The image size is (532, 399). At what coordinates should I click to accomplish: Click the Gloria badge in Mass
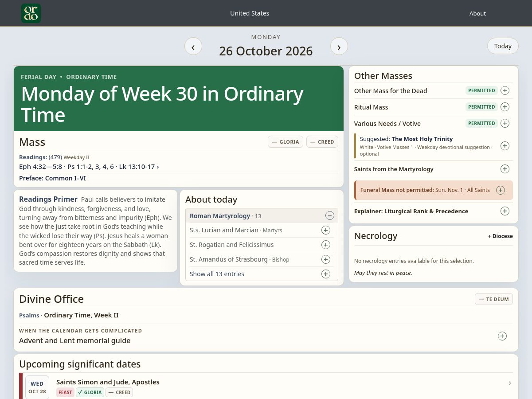pyautogui.click(x=286, y=142)
